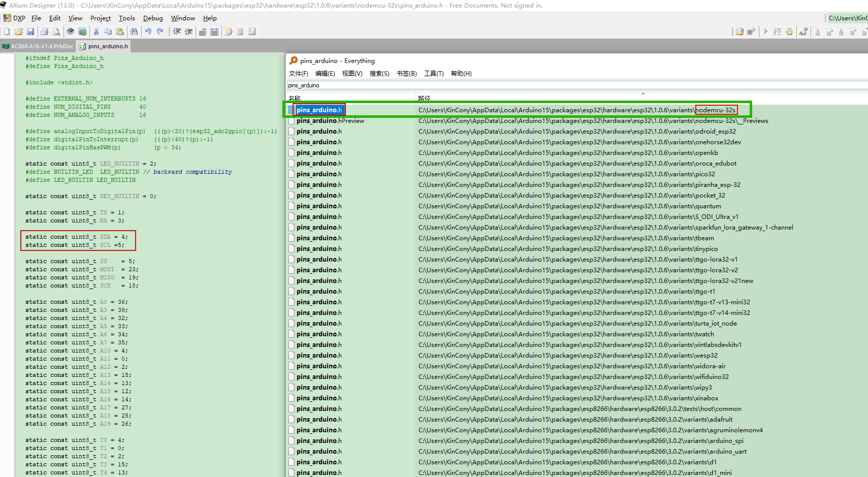Click the Cut scissors icon
Viewport: 868px width, 477px height.
click(x=96, y=31)
